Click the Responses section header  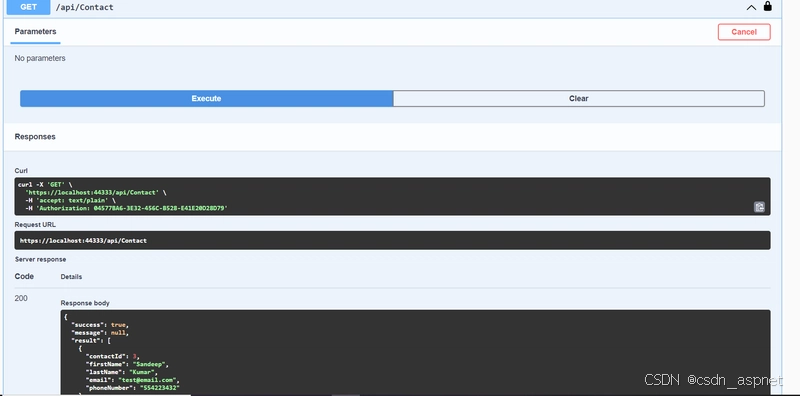[x=35, y=137]
